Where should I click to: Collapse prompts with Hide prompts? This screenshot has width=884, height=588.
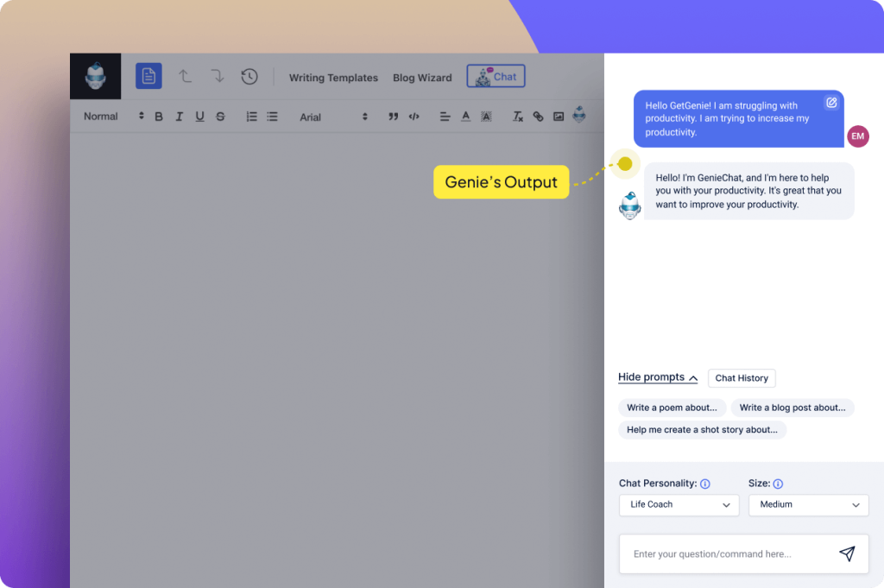[657, 377]
